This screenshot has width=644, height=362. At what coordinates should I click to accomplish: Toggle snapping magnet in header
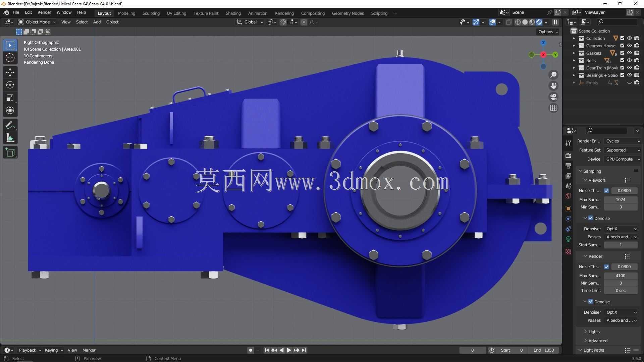(283, 22)
